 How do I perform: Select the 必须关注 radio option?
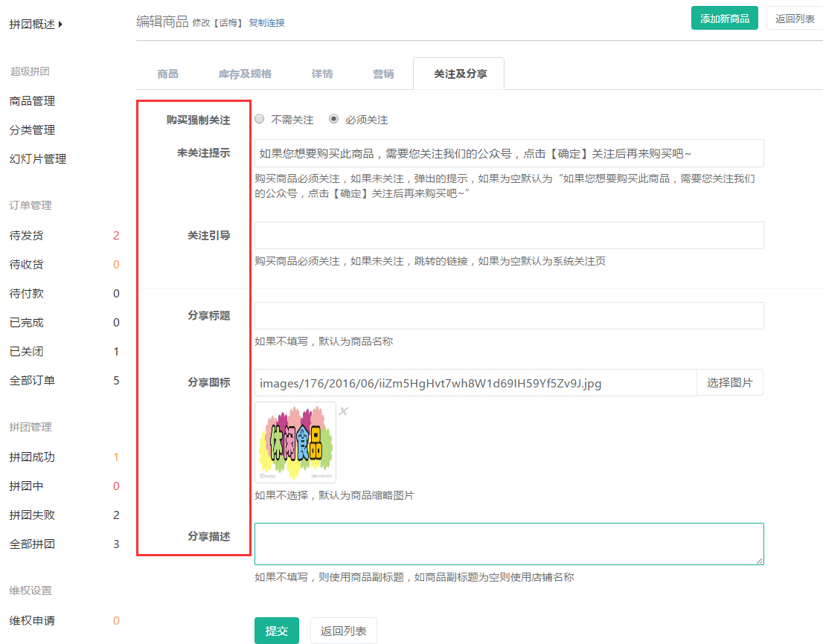coord(334,119)
